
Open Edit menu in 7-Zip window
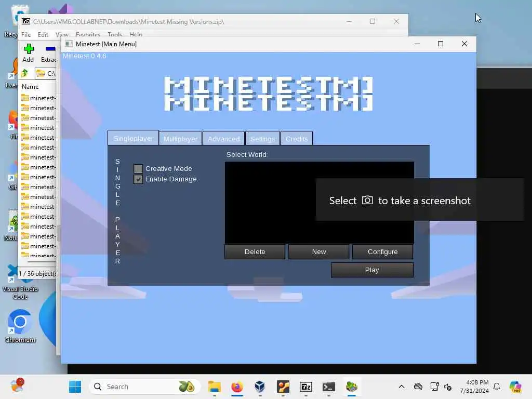point(43,35)
